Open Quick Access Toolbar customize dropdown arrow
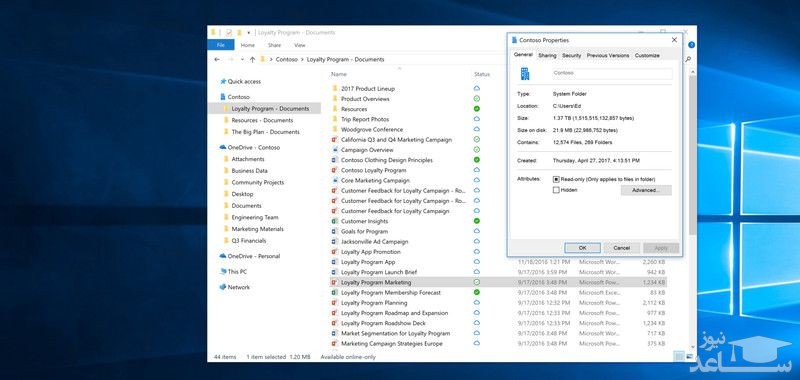 (x=248, y=33)
